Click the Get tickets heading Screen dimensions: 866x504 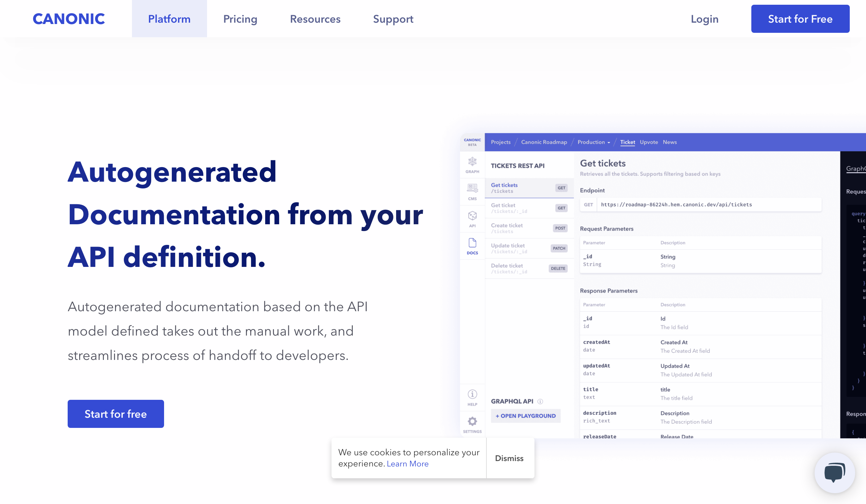tap(602, 163)
